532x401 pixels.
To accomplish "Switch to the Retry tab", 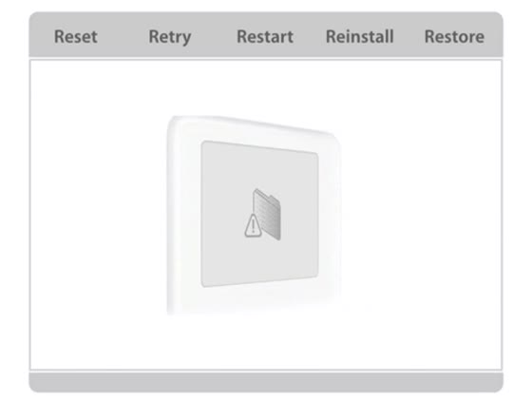I will click(x=170, y=37).
